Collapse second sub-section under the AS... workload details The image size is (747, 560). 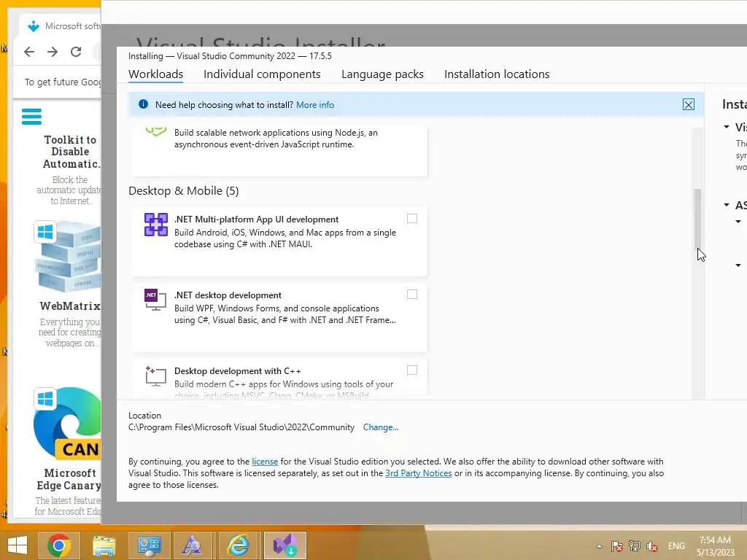coord(738,265)
